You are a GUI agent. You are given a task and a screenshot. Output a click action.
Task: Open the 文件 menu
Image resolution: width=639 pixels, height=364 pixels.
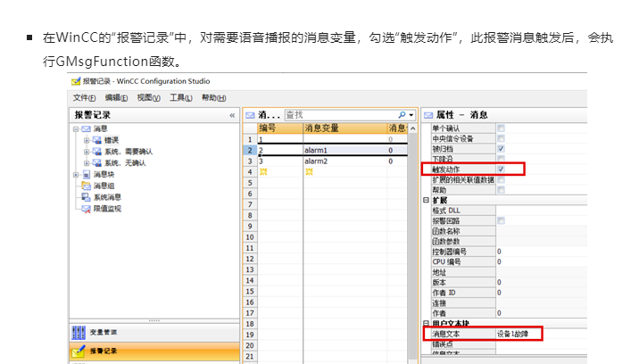[84, 97]
